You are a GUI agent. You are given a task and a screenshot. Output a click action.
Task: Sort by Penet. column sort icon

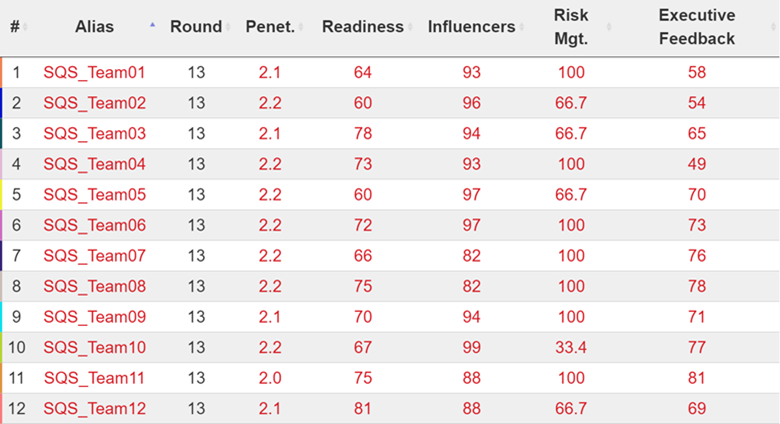[301, 27]
